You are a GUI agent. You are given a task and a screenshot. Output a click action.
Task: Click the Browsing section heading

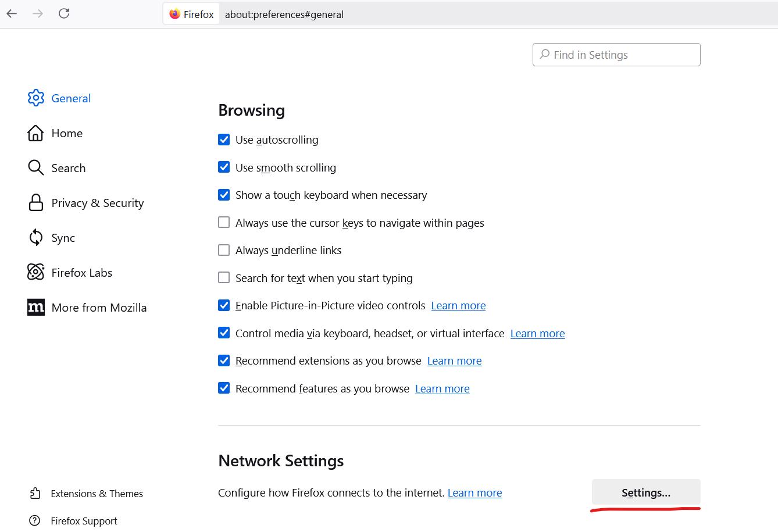pyautogui.click(x=252, y=110)
